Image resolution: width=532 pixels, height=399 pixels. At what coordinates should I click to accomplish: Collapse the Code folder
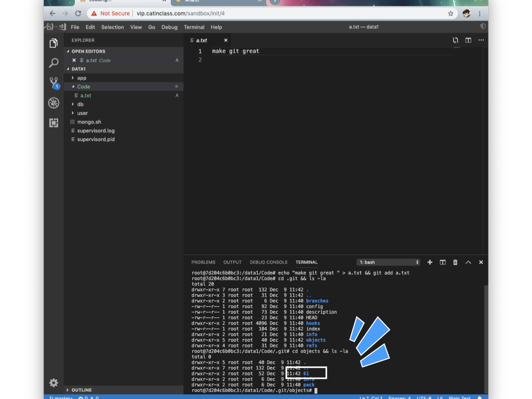coord(83,87)
